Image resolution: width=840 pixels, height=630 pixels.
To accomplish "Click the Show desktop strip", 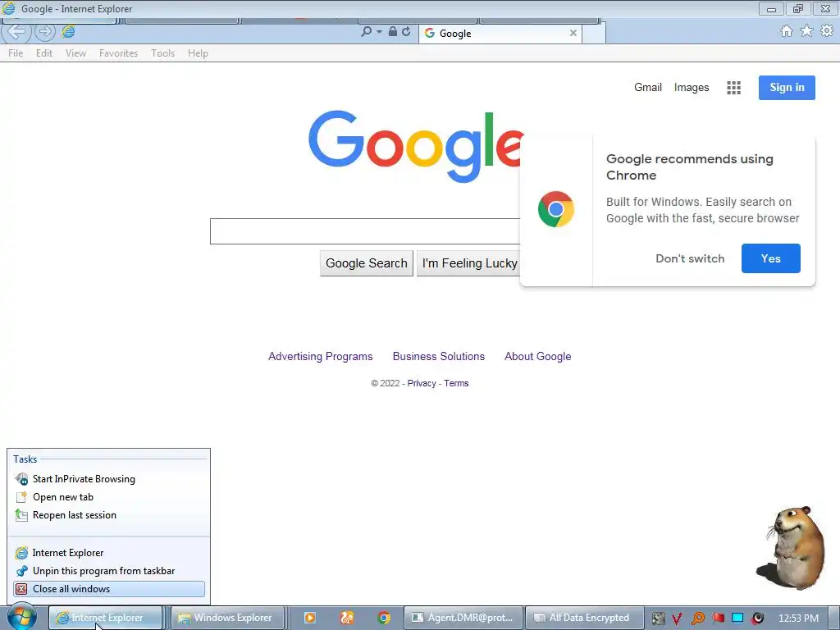I will (x=834, y=618).
